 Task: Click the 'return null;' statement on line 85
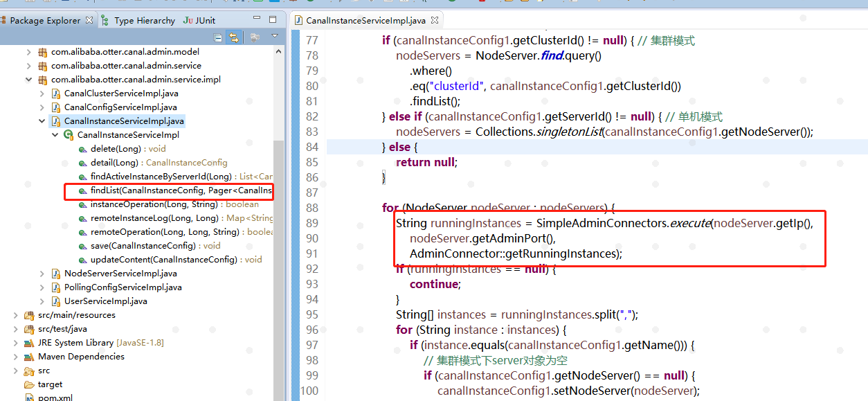[426, 162]
